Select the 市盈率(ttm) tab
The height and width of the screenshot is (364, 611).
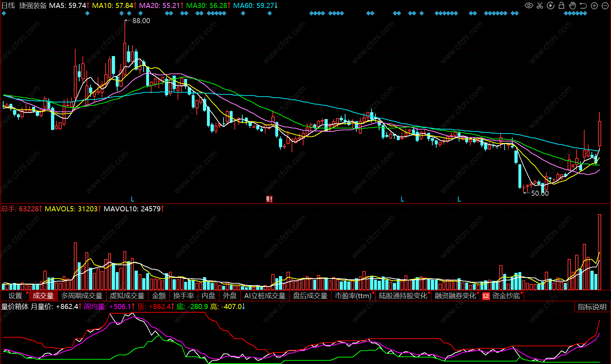353,296
